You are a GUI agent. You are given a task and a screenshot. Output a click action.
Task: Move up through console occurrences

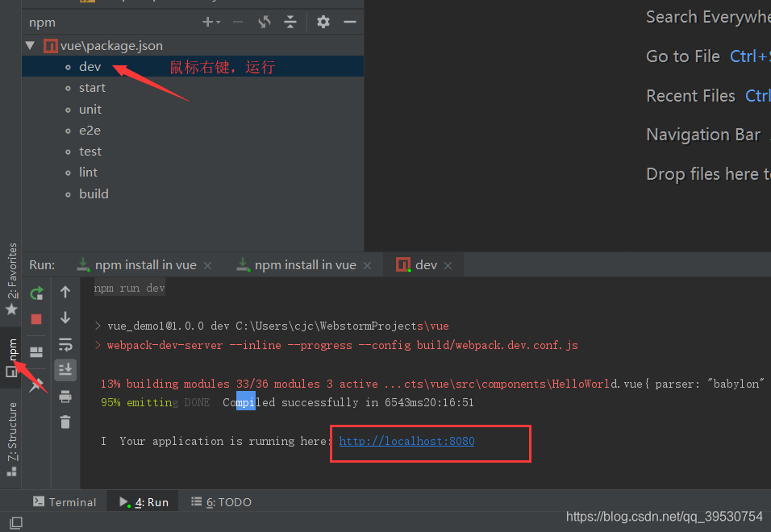tap(65, 292)
